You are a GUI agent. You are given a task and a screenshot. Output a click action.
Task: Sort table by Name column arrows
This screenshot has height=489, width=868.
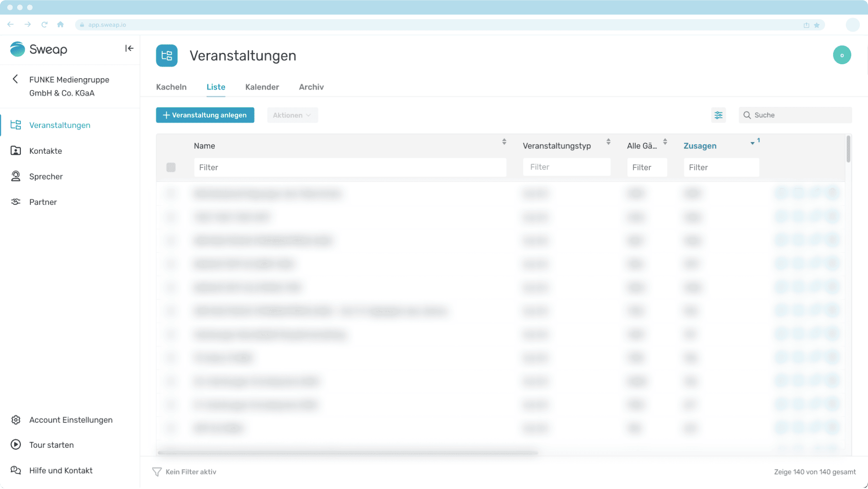(504, 142)
